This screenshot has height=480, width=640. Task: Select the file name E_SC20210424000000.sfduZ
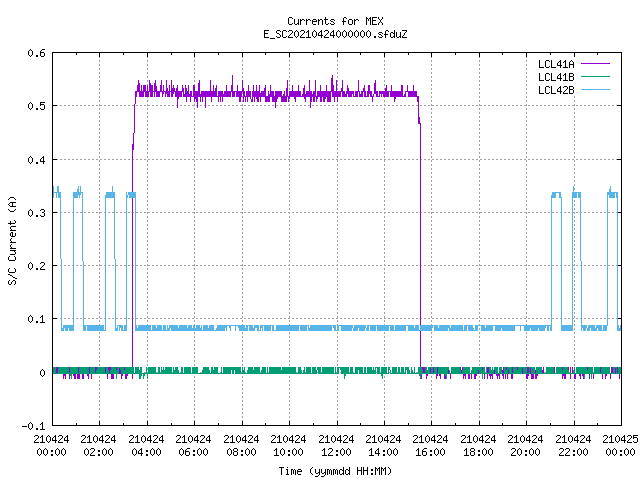coord(335,34)
